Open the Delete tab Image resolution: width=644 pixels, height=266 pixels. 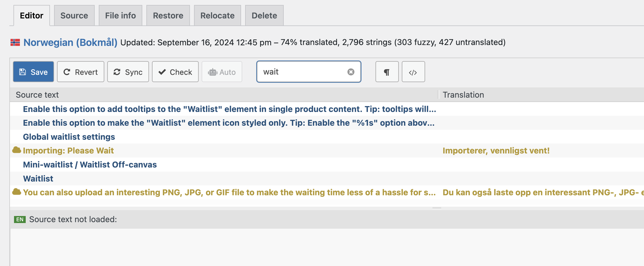[x=264, y=15]
